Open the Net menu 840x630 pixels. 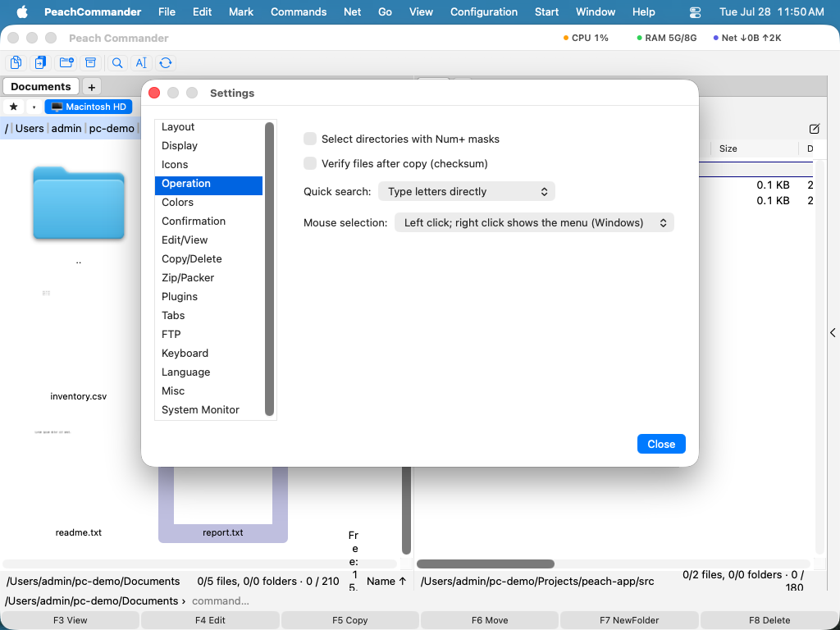tap(352, 11)
